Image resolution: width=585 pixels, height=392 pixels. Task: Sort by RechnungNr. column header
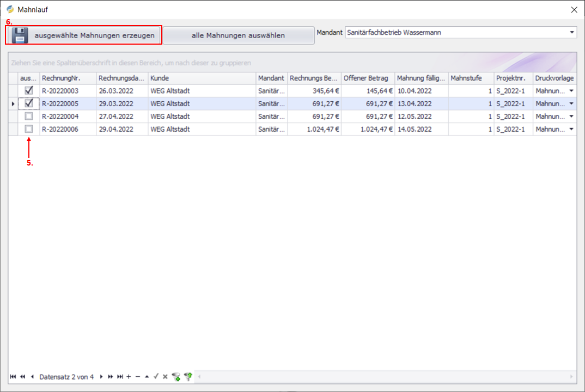[x=68, y=78]
